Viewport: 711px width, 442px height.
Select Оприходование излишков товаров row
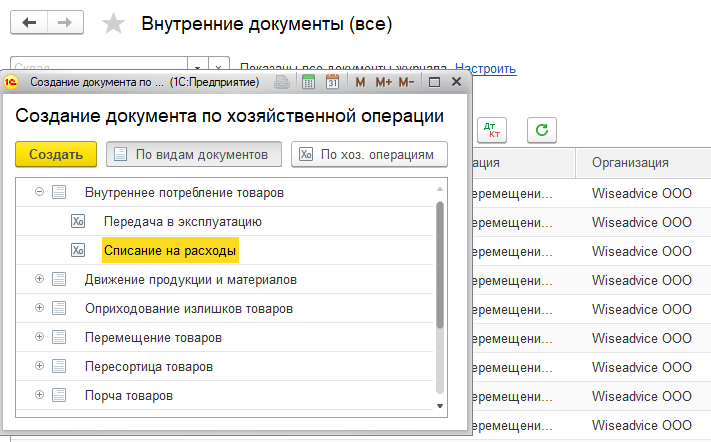click(x=225, y=308)
